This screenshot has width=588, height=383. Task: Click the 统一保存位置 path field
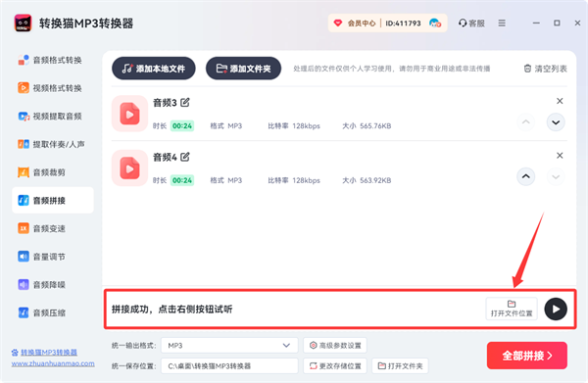229,365
